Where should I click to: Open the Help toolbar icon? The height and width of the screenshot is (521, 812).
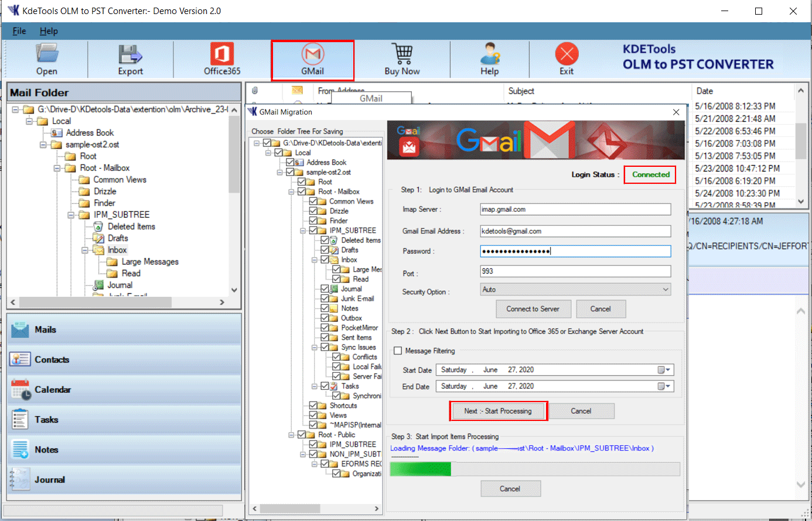490,54
